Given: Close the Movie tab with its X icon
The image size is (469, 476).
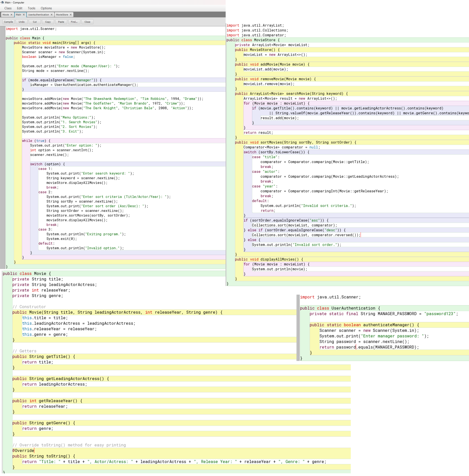Looking at the screenshot, I should pos(11,14).
